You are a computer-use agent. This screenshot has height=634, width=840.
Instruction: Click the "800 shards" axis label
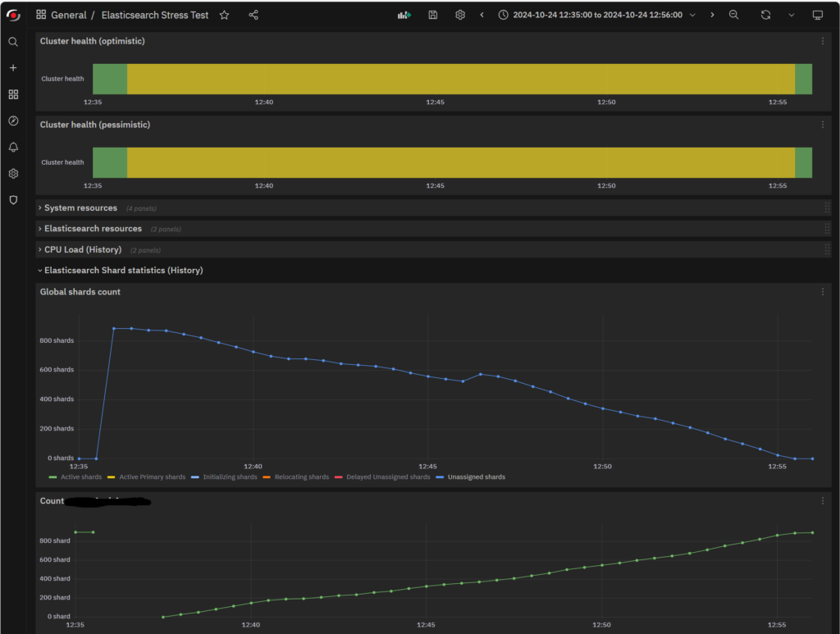(x=57, y=340)
